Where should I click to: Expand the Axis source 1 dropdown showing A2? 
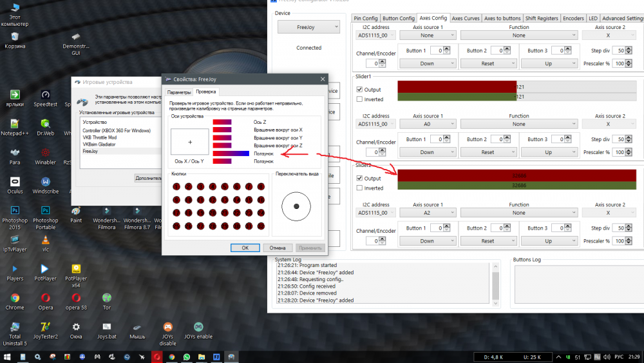427,212
